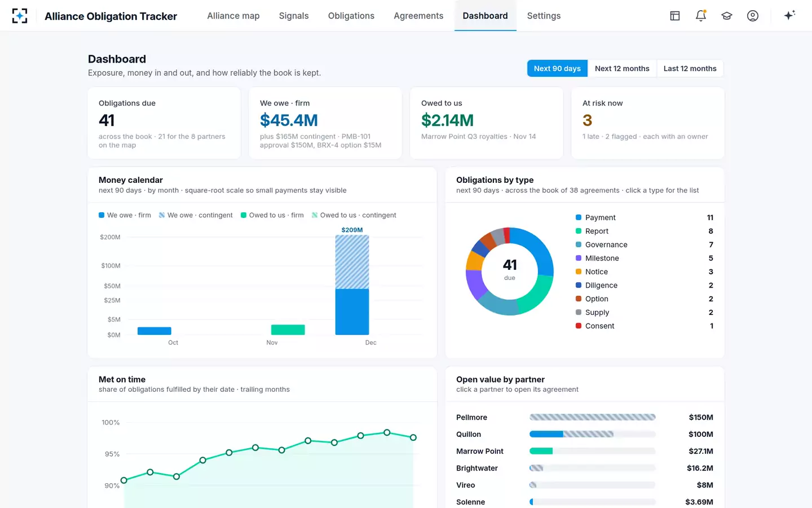Click the $3.69M Solenne value
This screenshot has width=812, height=508.
click(699, 502)
